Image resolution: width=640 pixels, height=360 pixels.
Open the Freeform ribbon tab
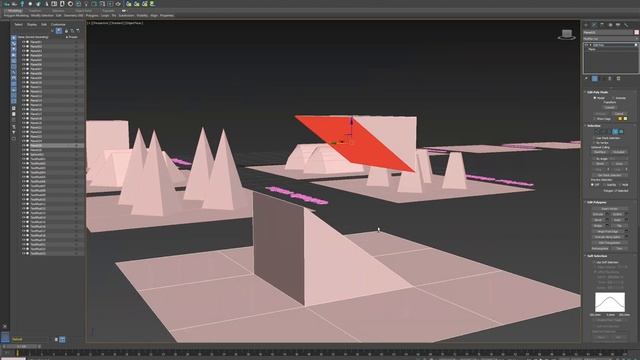[35, 11]
